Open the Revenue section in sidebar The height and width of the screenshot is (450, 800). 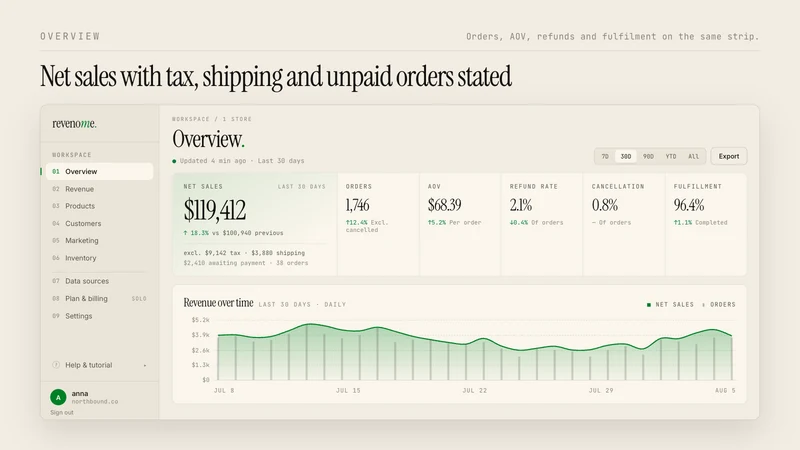pos(99,189)
